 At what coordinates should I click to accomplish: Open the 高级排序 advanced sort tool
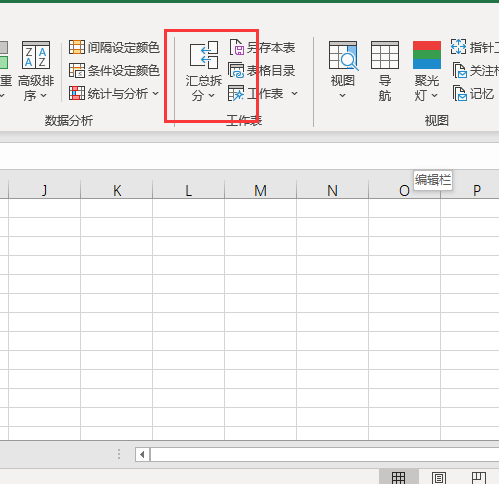coord(36,71)
